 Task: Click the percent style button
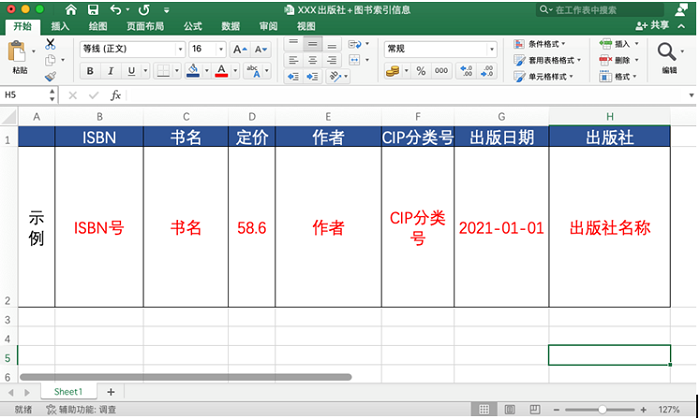(420, 71)
